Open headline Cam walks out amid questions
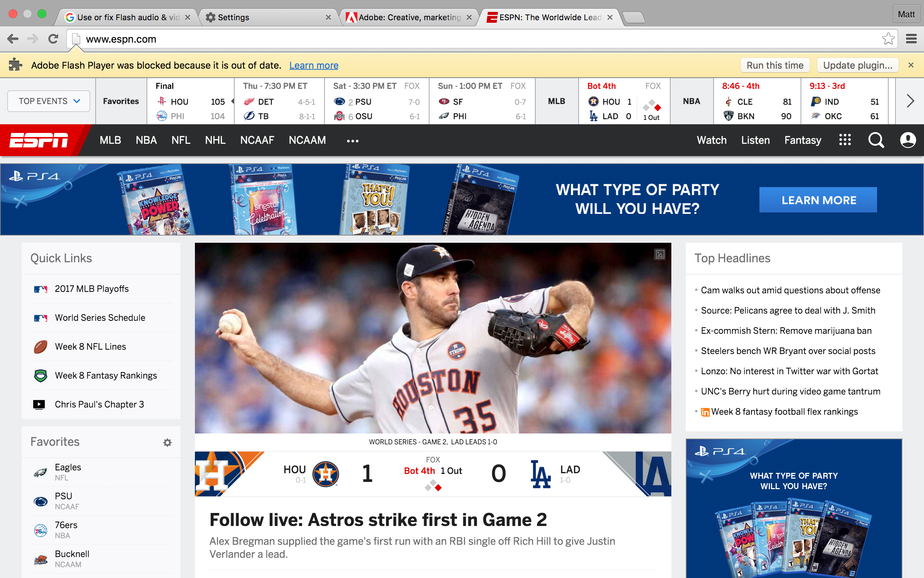Viewport: 924px width, 578px height. 790,290
